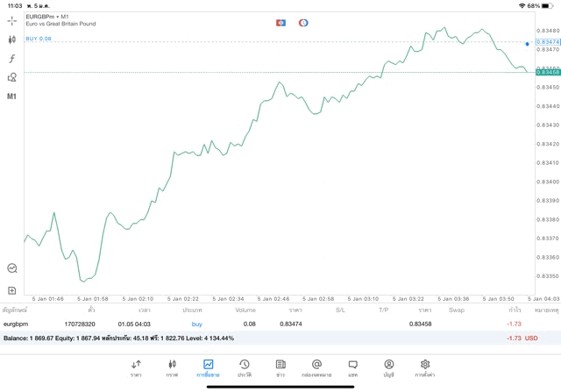Switch to the chart (กราฟ) tab
This screenshot has height=392, width=561.
click(x=172, y=367)
